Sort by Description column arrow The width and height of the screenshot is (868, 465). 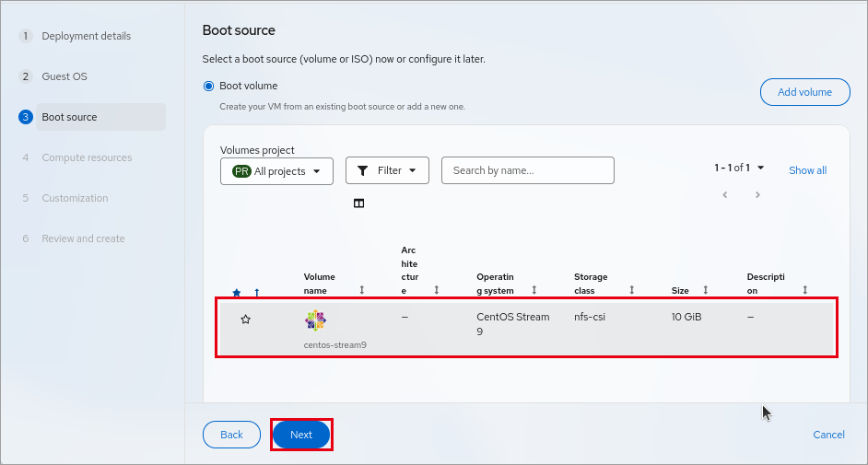coord(805,290)
